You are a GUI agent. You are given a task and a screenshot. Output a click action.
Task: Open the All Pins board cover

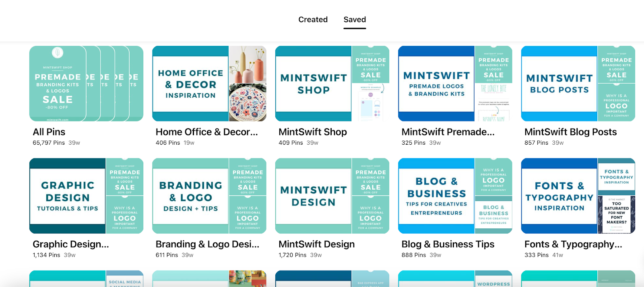pos(86,84)
